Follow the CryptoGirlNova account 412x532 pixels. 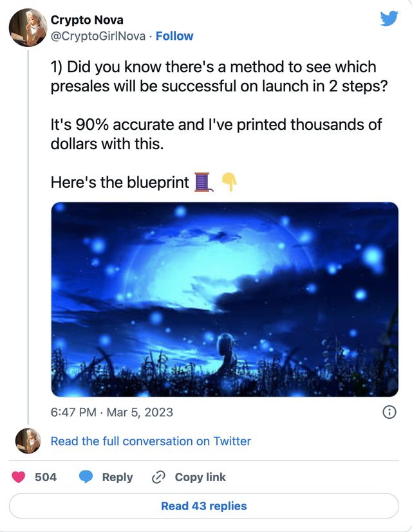click(x=174, y=36)
